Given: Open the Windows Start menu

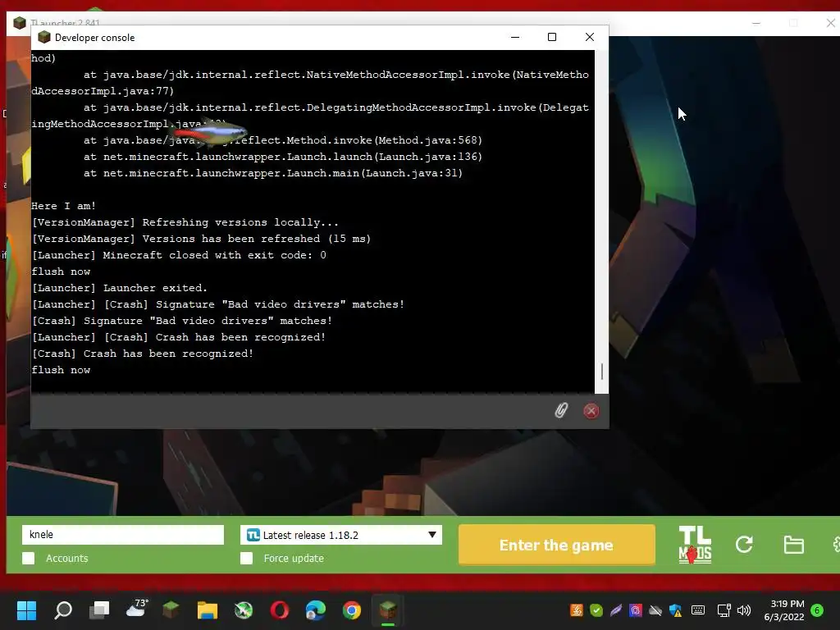Looking at the screenshot, I should pyautogui.click(x=26, y=610).
